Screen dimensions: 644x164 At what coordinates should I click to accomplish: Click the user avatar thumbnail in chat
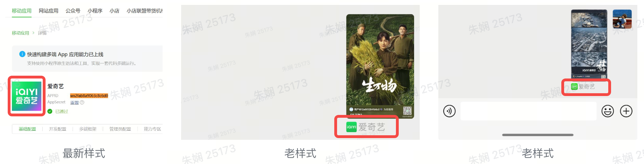point(622,19)
